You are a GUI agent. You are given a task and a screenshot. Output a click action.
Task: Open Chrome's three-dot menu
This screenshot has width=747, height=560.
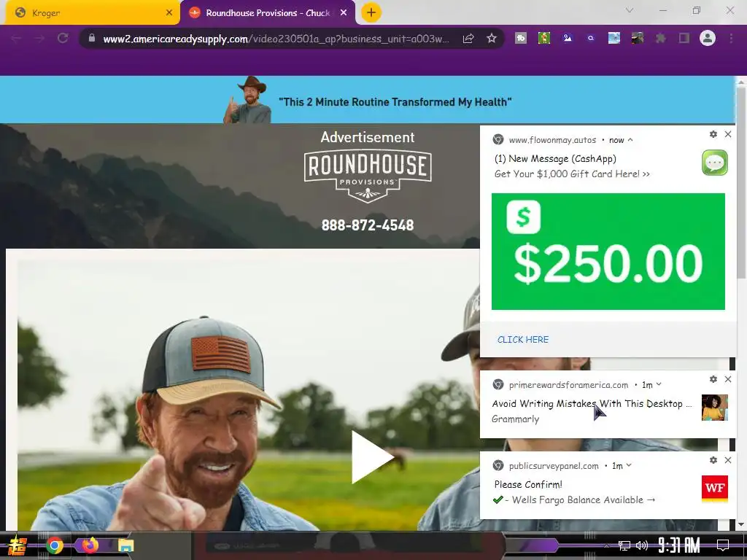731,38
